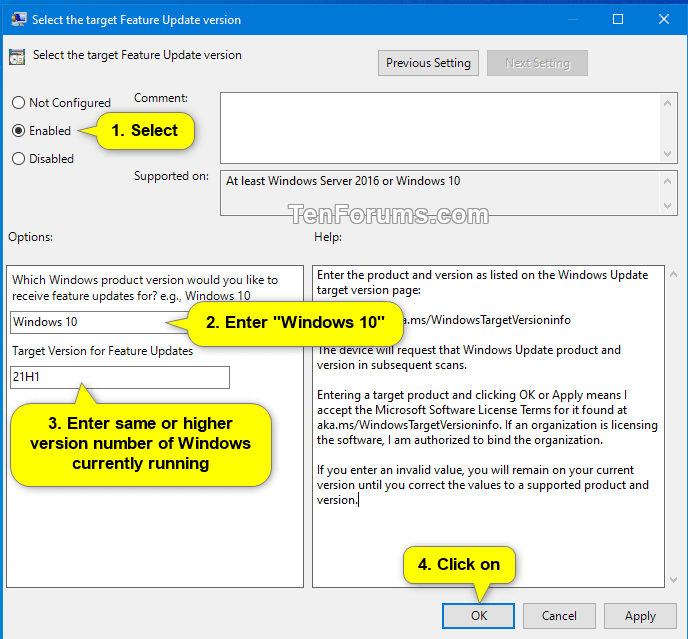The width and height of the screenshot is (688, 639).
Task: Click the Help pane scroll down arrow
Action: pos(674,580)
